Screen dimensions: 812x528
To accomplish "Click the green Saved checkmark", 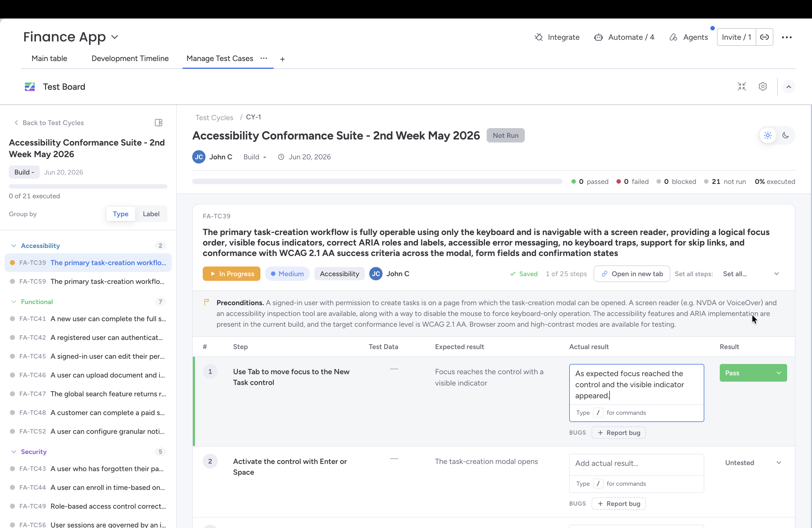I will pos(512,274).
